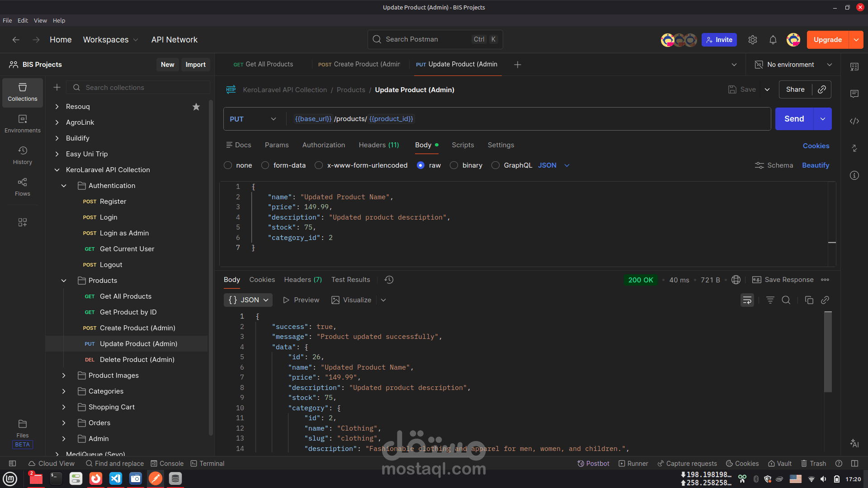The height and width of the screenshot is (488, 868).
Task: Select the binary body type
Action: (x=454, y=165)
